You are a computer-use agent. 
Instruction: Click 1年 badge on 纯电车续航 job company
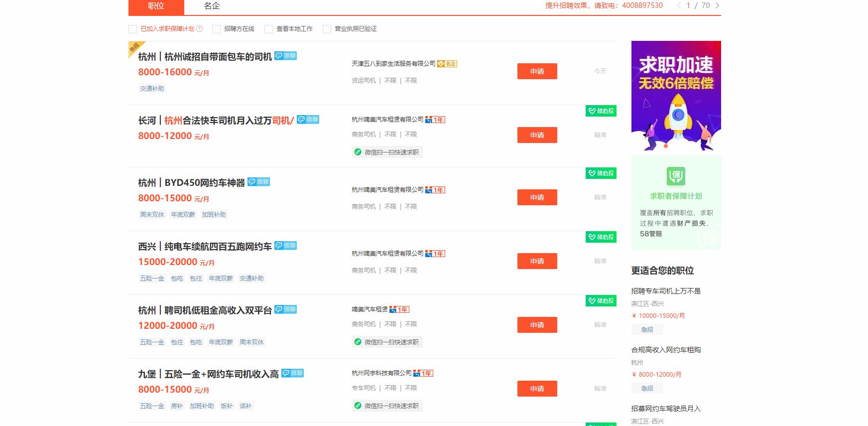[435, 254]
